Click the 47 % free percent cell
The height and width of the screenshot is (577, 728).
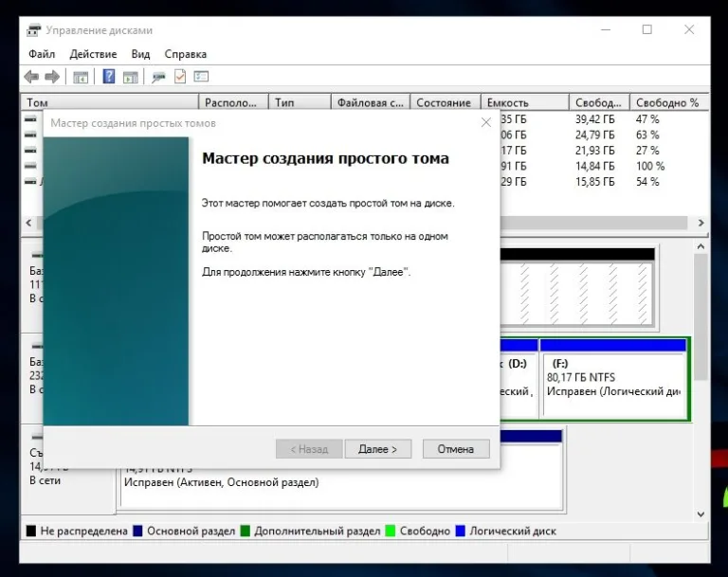click(x=647, y=119)
